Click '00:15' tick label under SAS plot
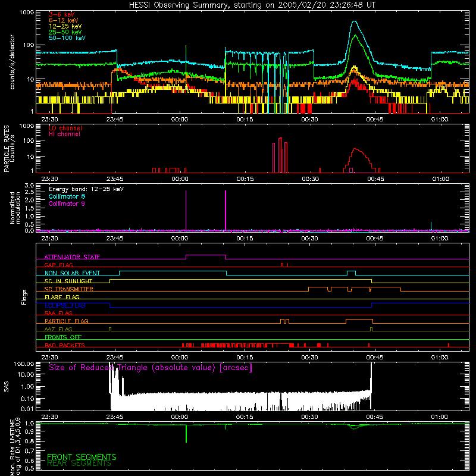476x476 pixels. point(245,417)
